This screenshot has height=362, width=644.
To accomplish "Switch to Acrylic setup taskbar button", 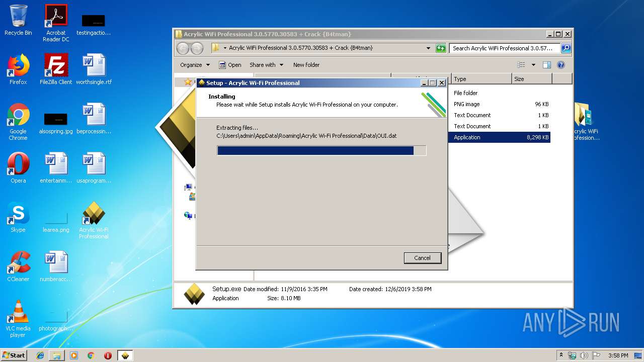I will (125, 355).
